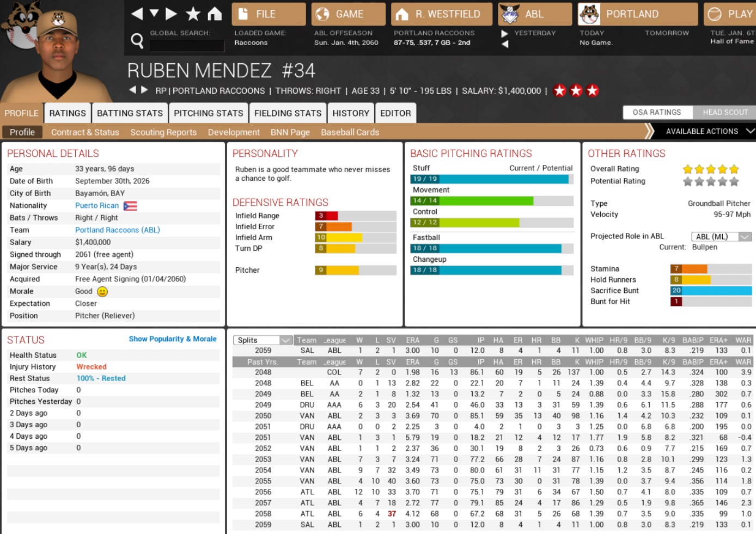Open the ABL (ML) projected role dropdown
This screenshot has height=534, width=756.
[745, 237]
